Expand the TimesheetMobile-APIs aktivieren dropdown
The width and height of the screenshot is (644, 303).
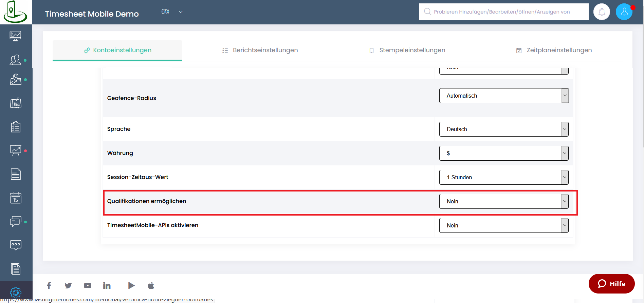pyautogui.click(x=503, y=225)
